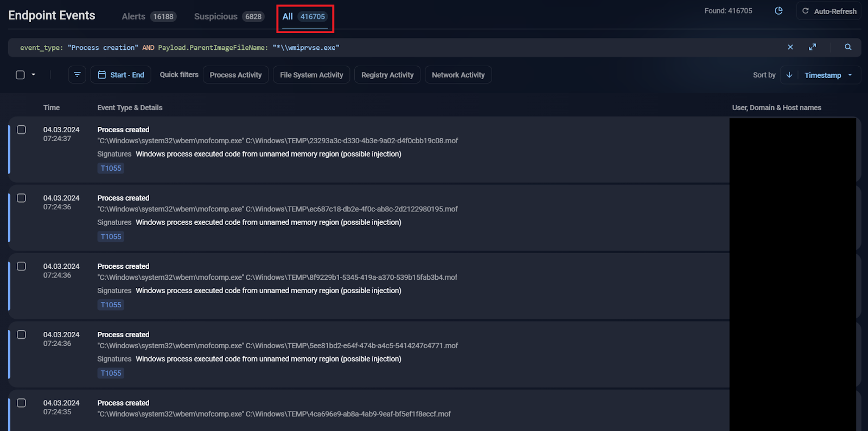Switch to the Suspicious tab
The image size is (868, 431).
click(x=229, y=16)
